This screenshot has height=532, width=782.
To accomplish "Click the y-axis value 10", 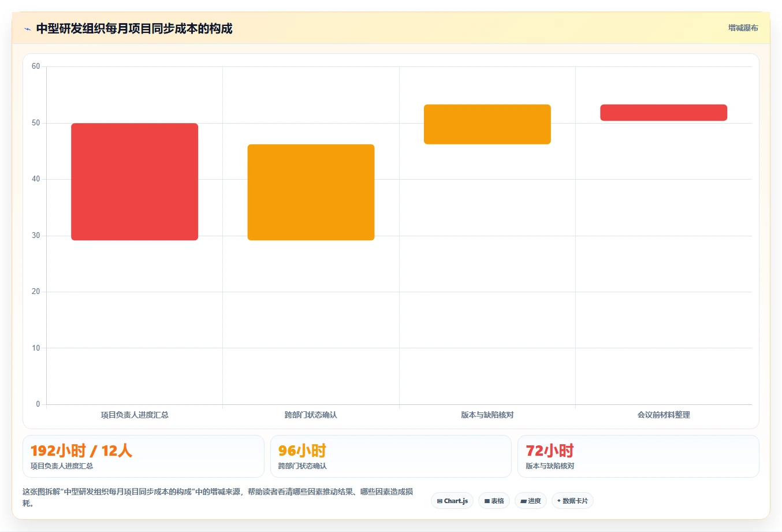I will click(36, 348).
